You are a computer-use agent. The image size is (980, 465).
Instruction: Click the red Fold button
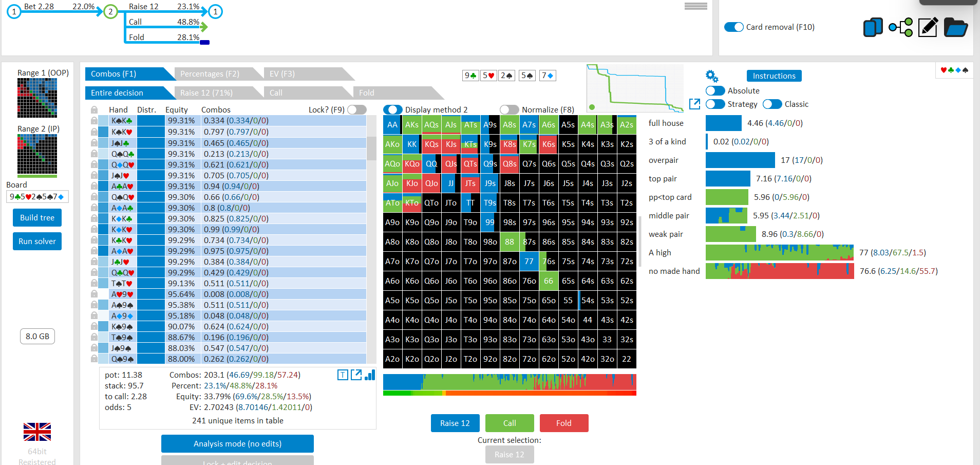[564, 423]
